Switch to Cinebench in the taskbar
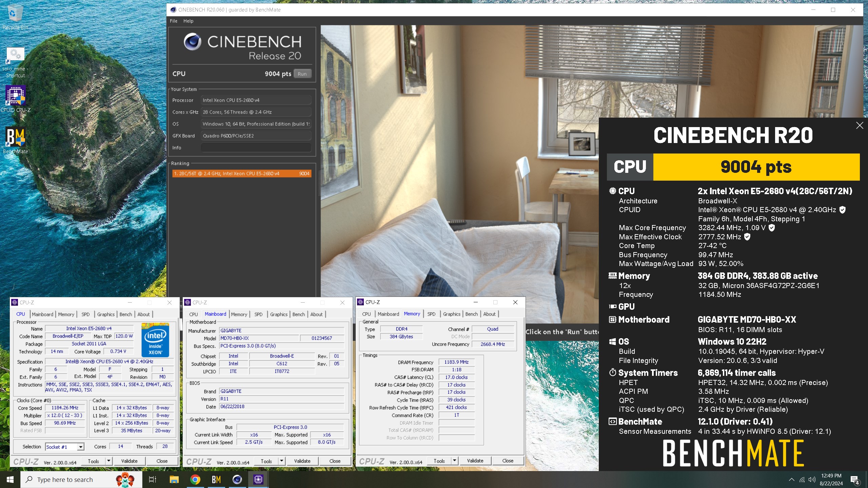Viewport: 868px width, 488px height. [x=237, y=480]
